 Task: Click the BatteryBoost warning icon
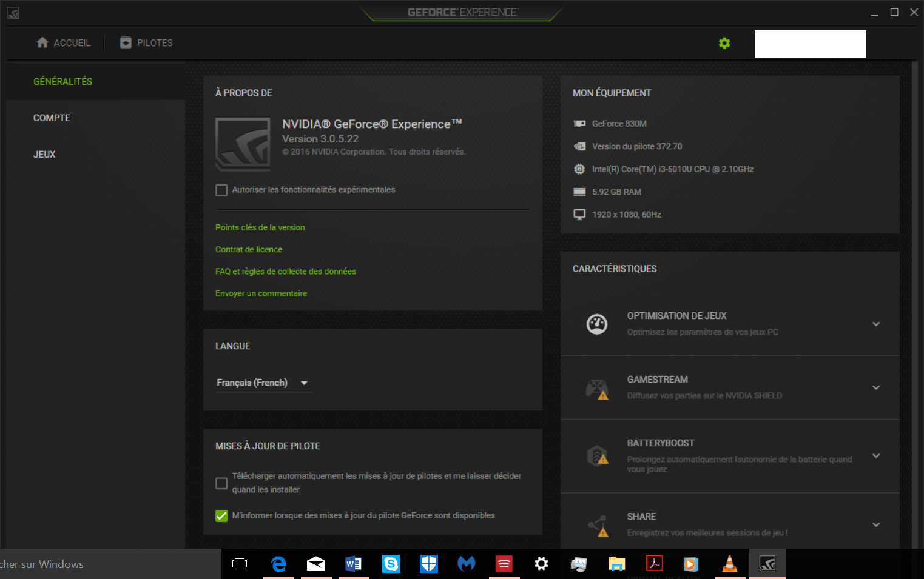click(598, 455)
